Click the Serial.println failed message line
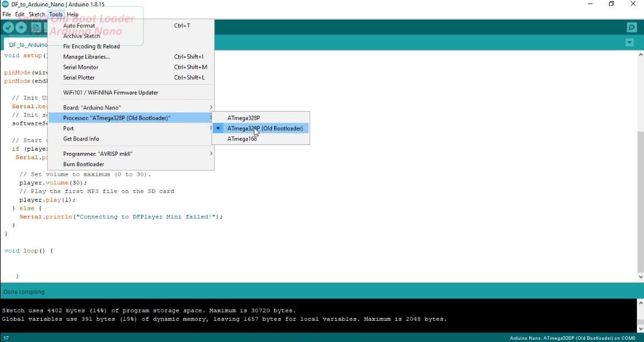This screenshot has width=644, height=342. 121,217
